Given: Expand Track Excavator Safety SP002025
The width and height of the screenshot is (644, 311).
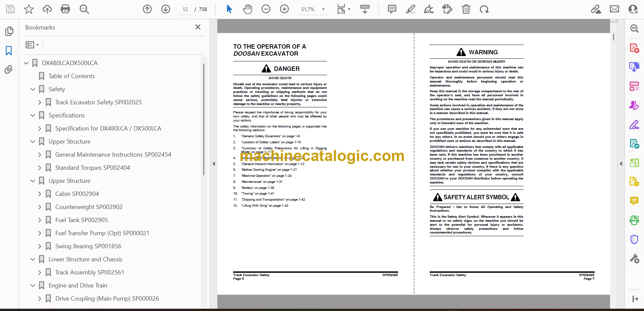Looking at the screenshot, I should tap(40, 102).
